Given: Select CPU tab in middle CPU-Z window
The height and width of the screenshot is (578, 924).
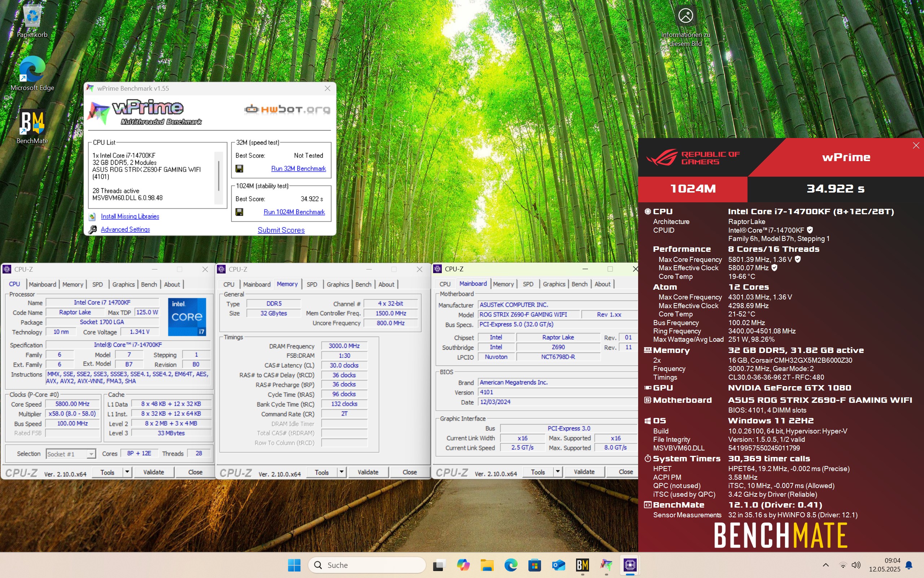Looking at the screenshot, I should [229, 284].
